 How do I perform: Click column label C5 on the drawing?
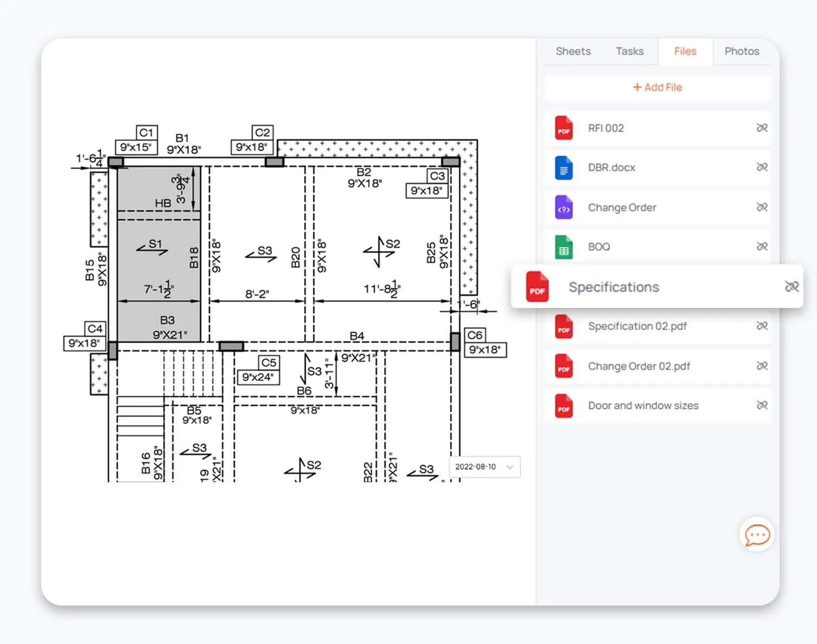point(268,363)
